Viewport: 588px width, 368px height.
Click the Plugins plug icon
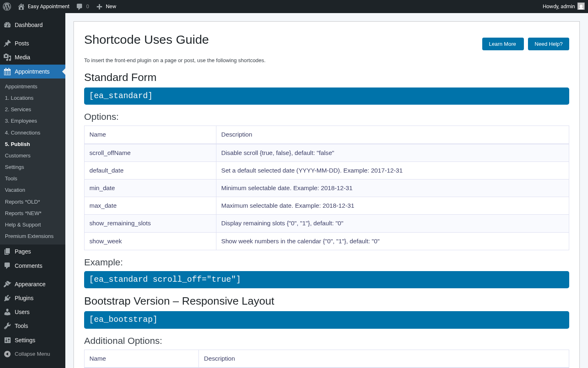pyautogui.click(x=7, y=298)
